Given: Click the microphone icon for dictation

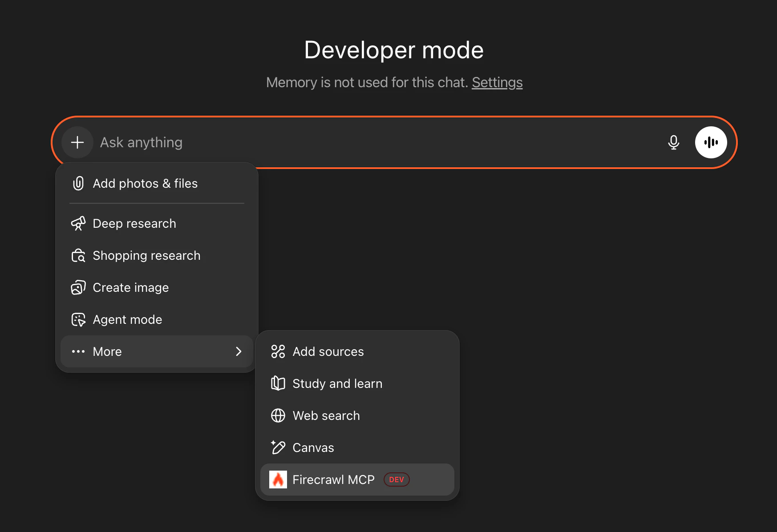Looking at the screenshot, I should tap(673, 142).
